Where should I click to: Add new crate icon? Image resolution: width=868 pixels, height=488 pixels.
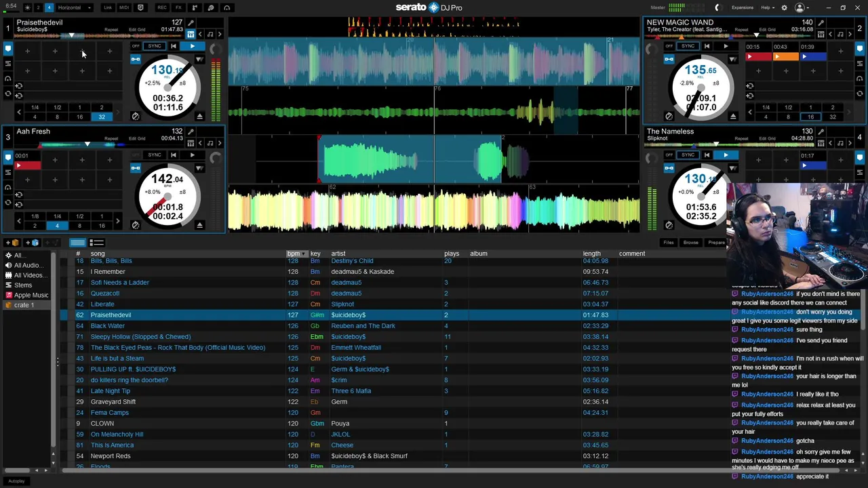13,243
